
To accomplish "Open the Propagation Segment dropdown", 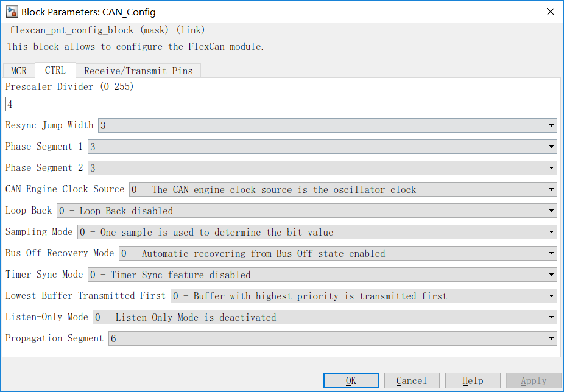I will 332,338.
